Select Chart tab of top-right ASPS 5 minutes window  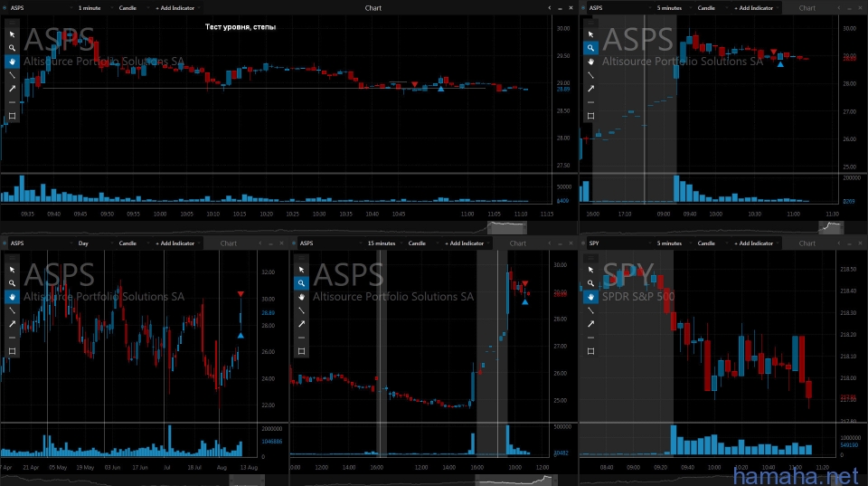point(807,8)
